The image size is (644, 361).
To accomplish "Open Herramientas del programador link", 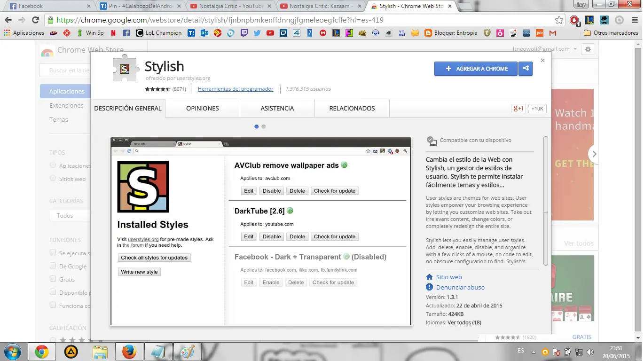I will point(236,89).
